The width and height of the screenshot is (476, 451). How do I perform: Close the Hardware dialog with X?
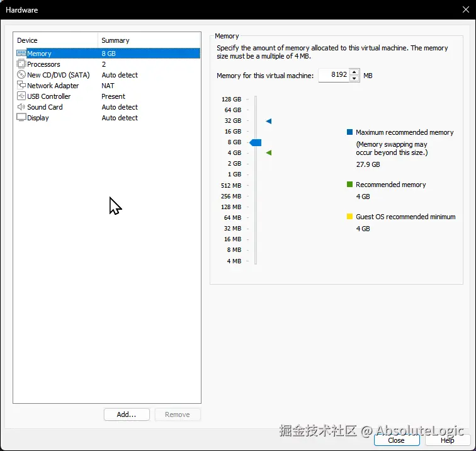tap(466, 9)
